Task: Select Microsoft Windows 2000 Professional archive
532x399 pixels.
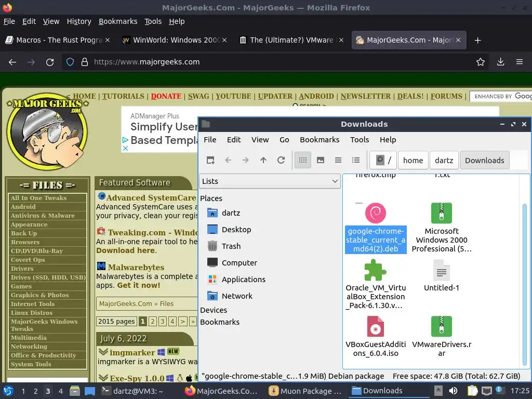Action: pyautogui.click(x=442, y=228)
